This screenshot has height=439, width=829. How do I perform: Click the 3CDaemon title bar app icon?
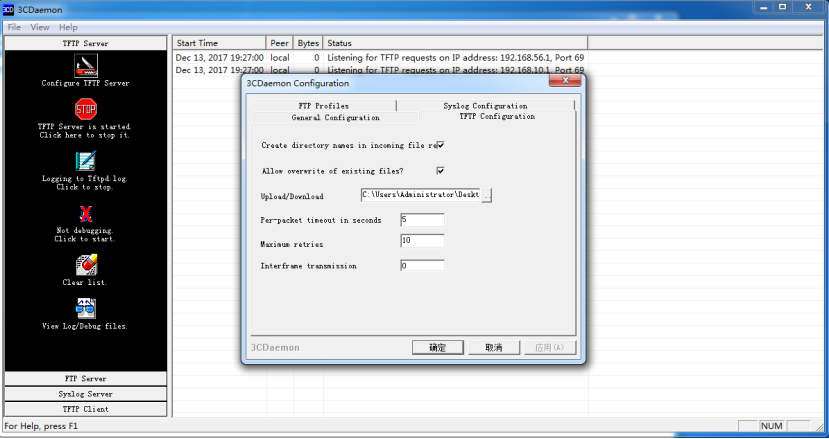pyautogui.click(x=8, y=10)
